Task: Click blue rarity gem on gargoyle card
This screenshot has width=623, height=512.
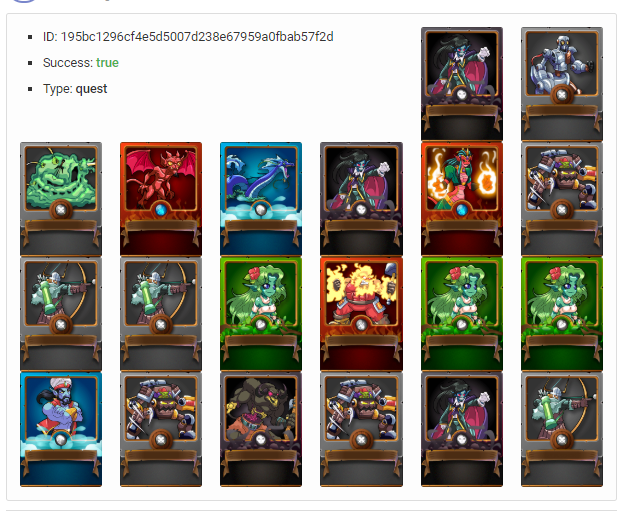Action: coord(161,210)
